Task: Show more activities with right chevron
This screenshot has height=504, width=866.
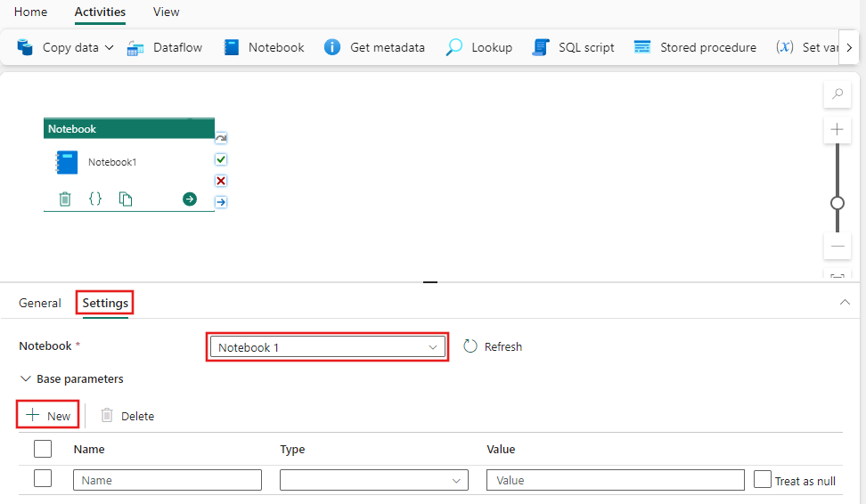Action: pyautogui.click(x=849, y=47)
